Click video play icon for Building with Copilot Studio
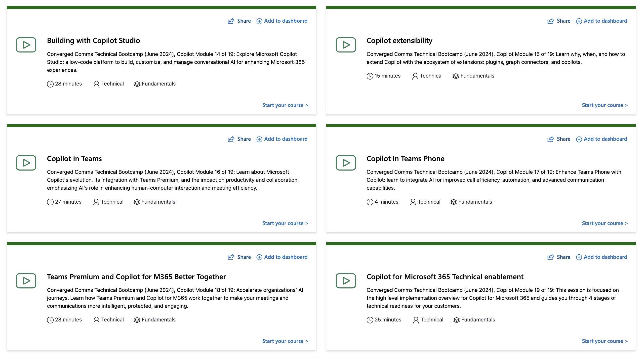The width and height of the screenshot is (644, 358). coord(26,45)
